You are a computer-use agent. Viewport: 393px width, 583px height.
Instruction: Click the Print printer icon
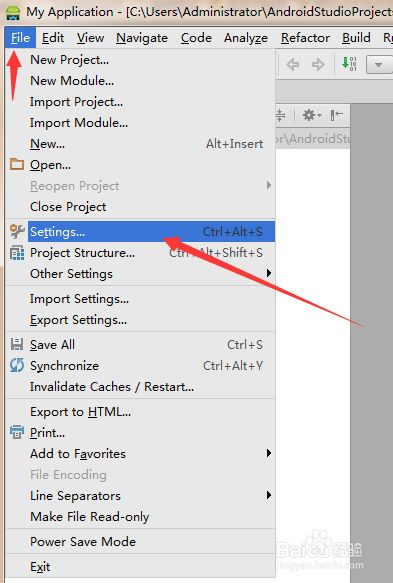point(17,432)
